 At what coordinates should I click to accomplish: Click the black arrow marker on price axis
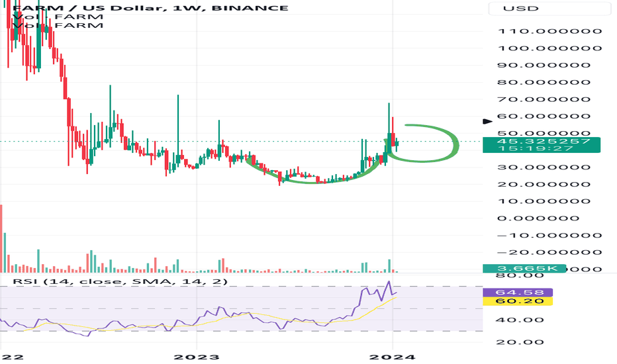pyautogui.click(x=487, y=122)
